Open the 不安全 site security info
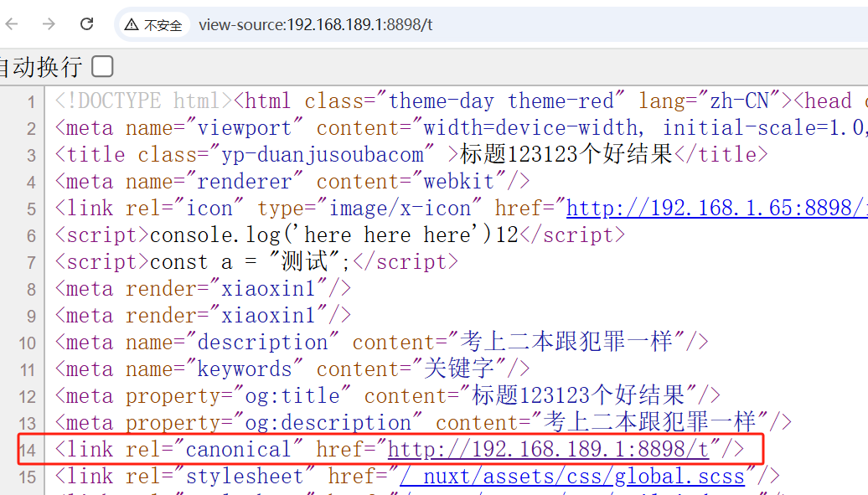 click(153, 25)
